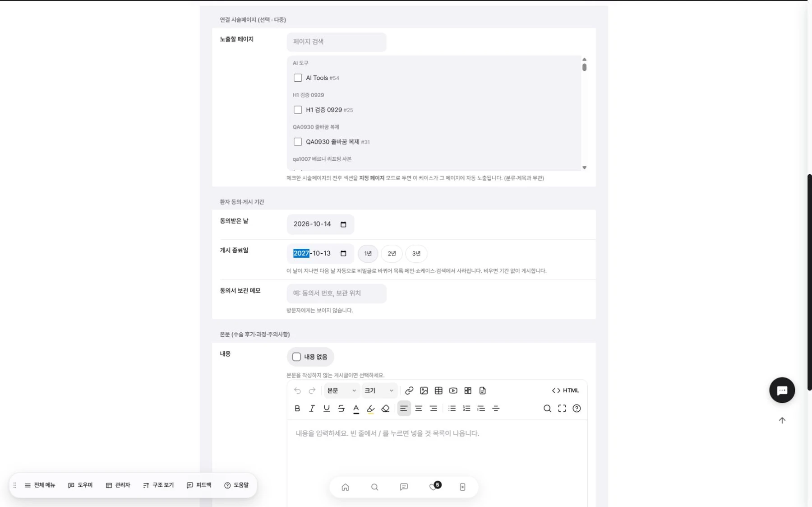Viewport: 812px width, 507px height.
Task: Toggle editor fullscreen mode
Action: 562,408
